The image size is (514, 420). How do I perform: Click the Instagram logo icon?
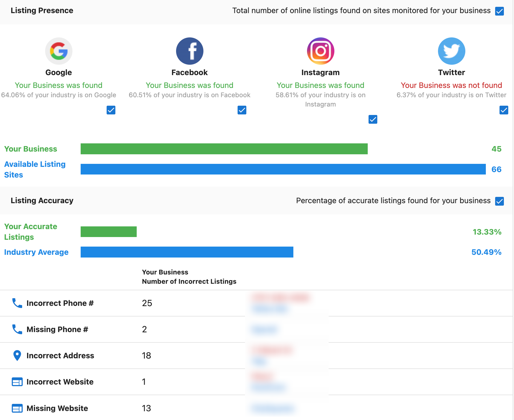click(x=320, y=51)
